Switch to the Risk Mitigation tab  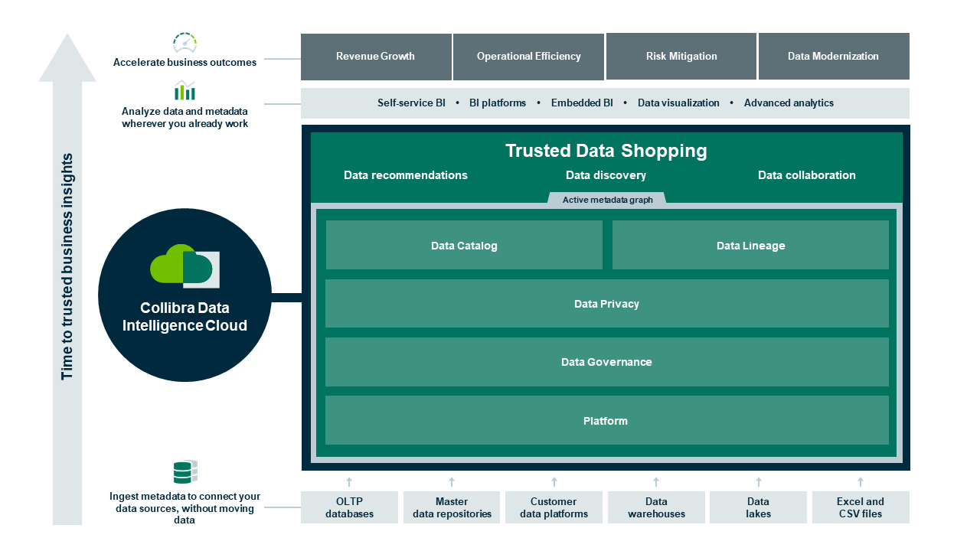coord(681,56)
